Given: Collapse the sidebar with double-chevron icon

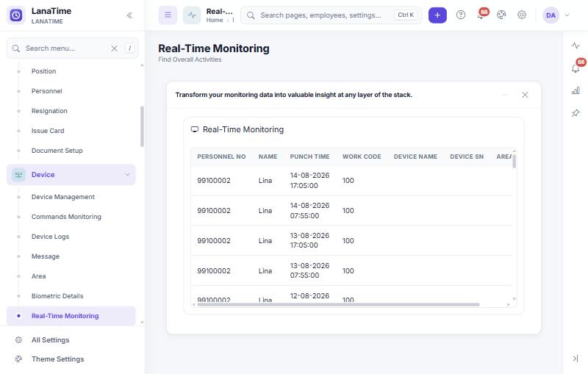Looking at the screenshot, I should tap(129, 15).
